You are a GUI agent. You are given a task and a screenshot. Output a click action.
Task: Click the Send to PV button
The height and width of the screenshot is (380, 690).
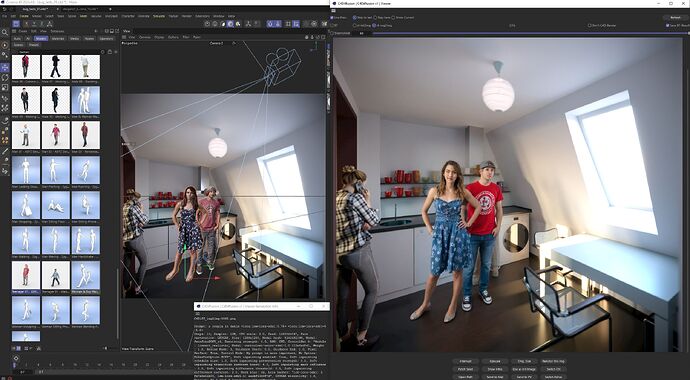click(x=524, y=377)
